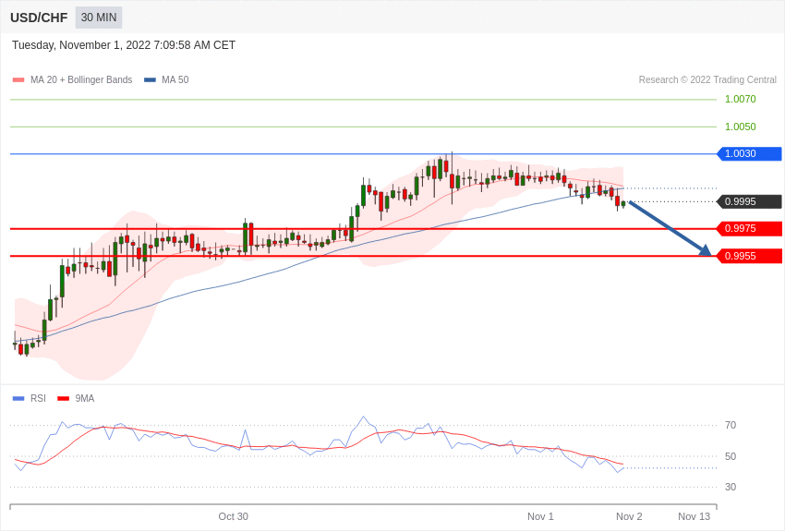Select the 30 MIN timeframe badge
This screenshot has height=532, width=785.
[99, 18]
